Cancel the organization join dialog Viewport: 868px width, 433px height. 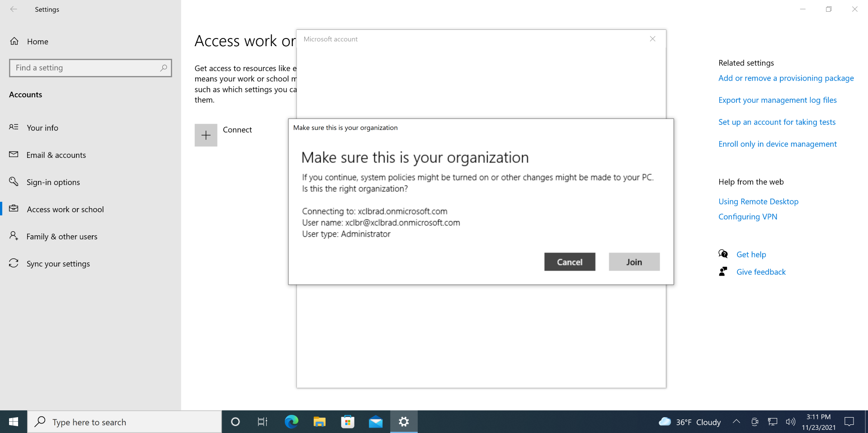[569, 262]
